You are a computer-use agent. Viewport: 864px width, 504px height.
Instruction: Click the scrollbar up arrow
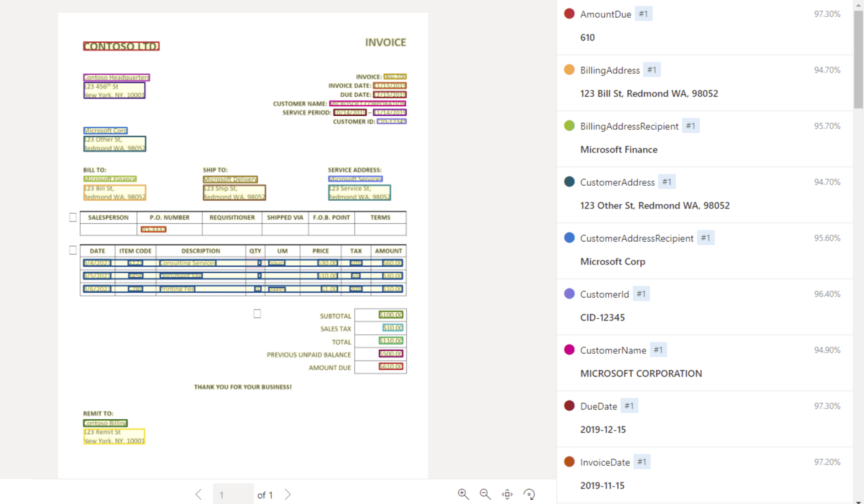[x=858, y=5]
